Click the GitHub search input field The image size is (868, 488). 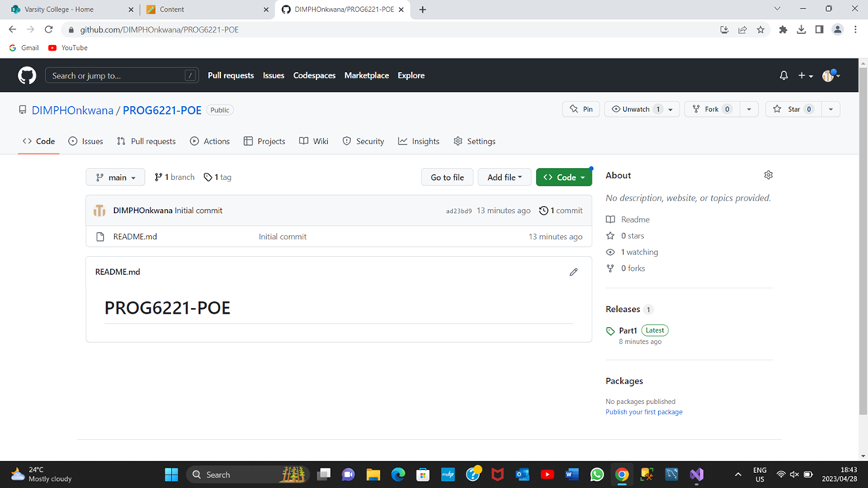(x=119, y=75)
